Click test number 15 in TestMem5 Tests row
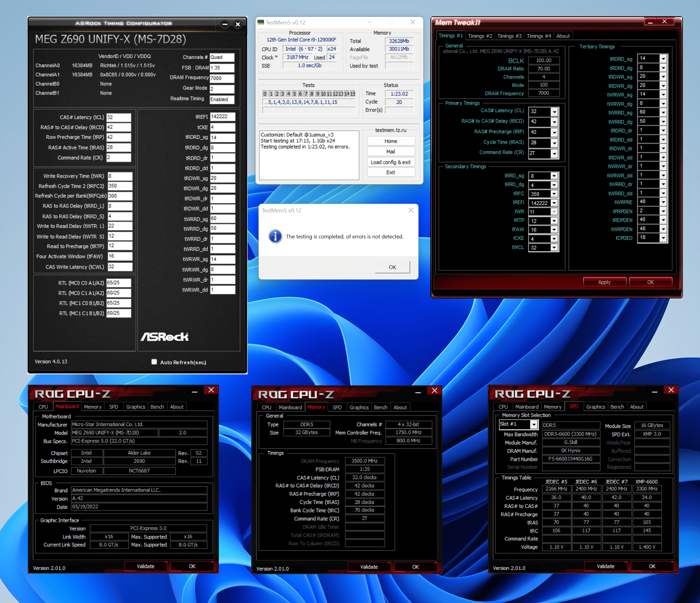Viewport: 700px width, 603px height. tap(353, 94)
